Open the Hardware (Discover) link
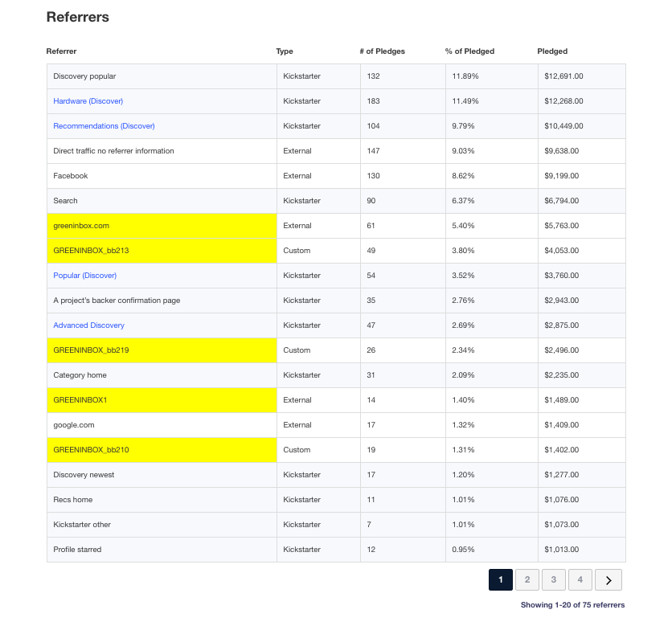The image size is (672, 630). pyautogui.click(x=88, y=101)
